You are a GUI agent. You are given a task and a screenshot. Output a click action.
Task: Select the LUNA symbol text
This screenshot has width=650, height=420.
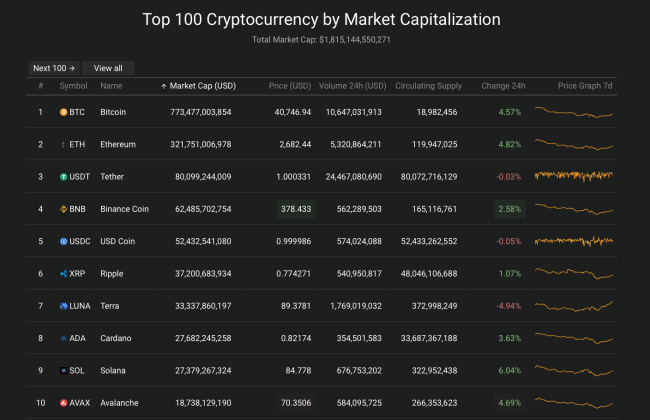[x=80, y=306]
